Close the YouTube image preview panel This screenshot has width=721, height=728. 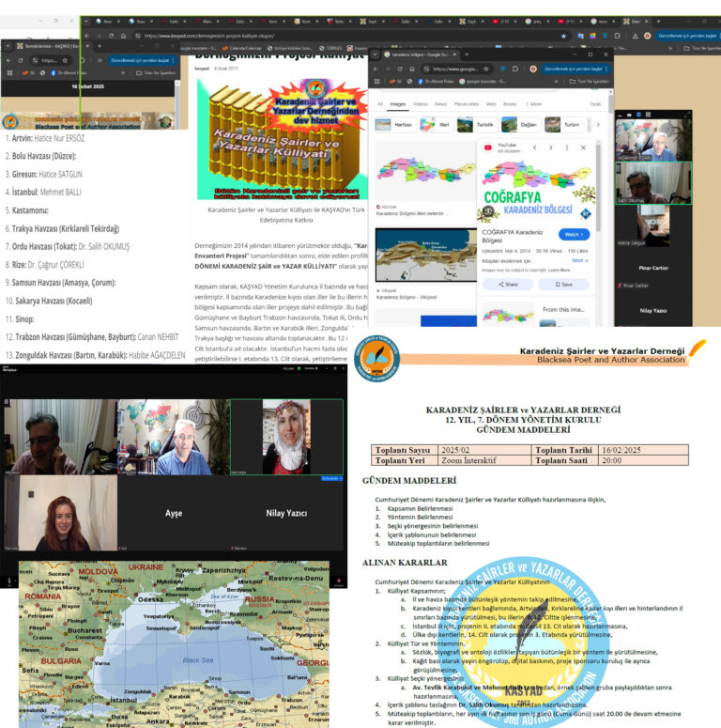click(583, 147)
